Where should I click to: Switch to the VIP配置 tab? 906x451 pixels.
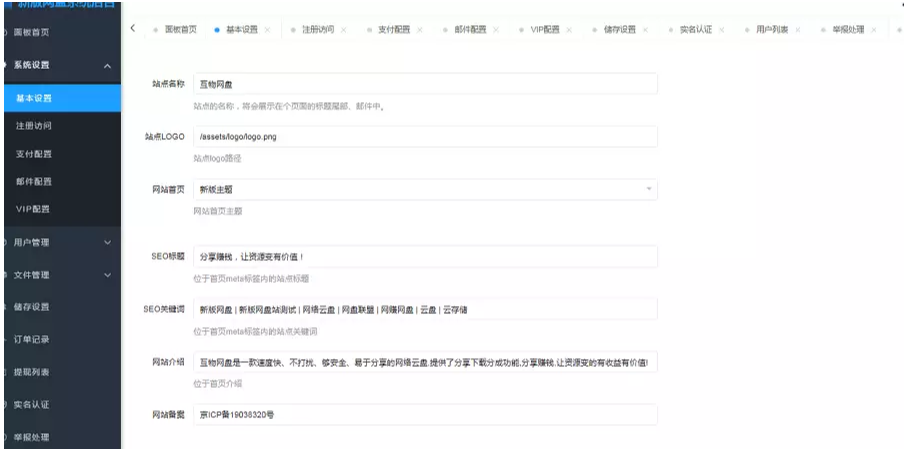545,29
